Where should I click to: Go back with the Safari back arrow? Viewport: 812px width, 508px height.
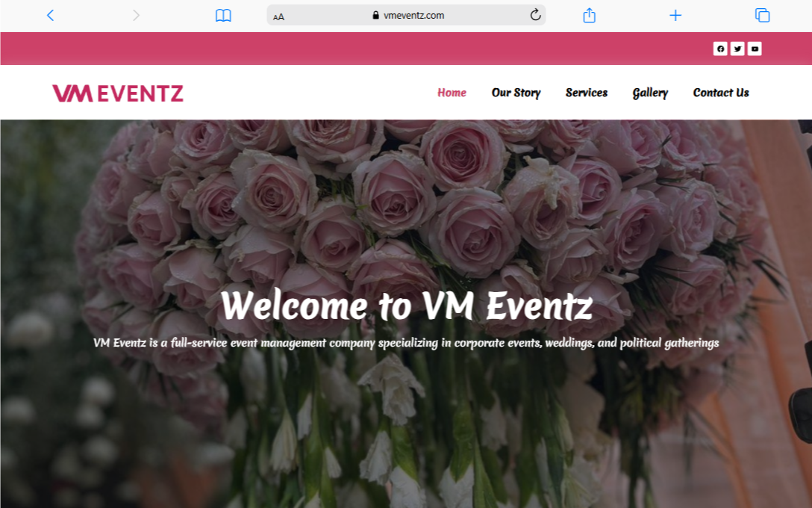pyautogui.click(x=50, y=16)
